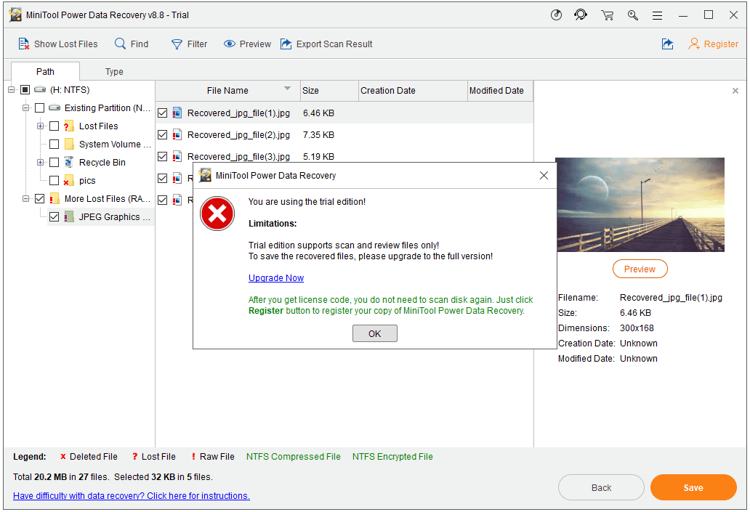Toggle the H: NTFS drive checkbox
Image resolution: width=750 pixels, height=512 pixels.
pyautogui.click(x=25, y=89)
